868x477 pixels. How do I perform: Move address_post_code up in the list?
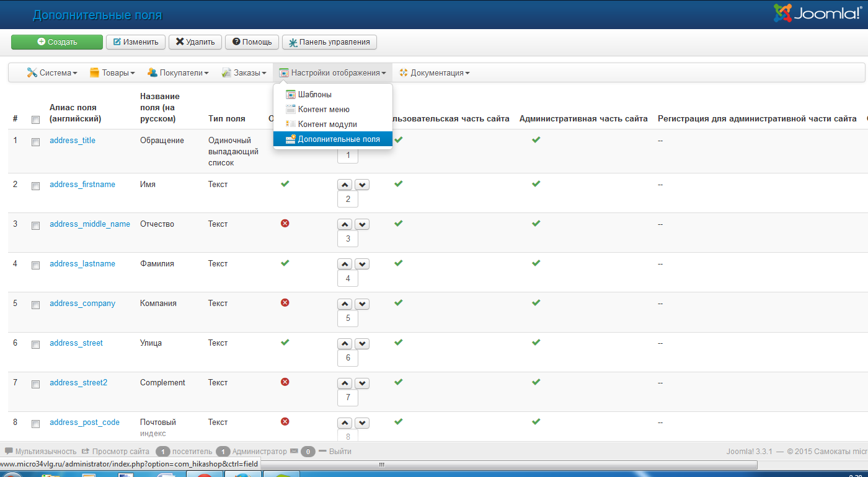pos(345,422)
